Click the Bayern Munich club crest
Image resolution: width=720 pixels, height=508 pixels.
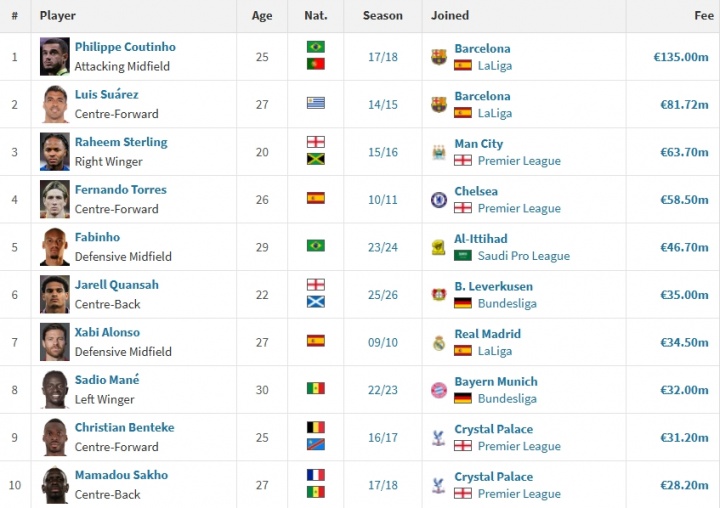click(438, 390)
